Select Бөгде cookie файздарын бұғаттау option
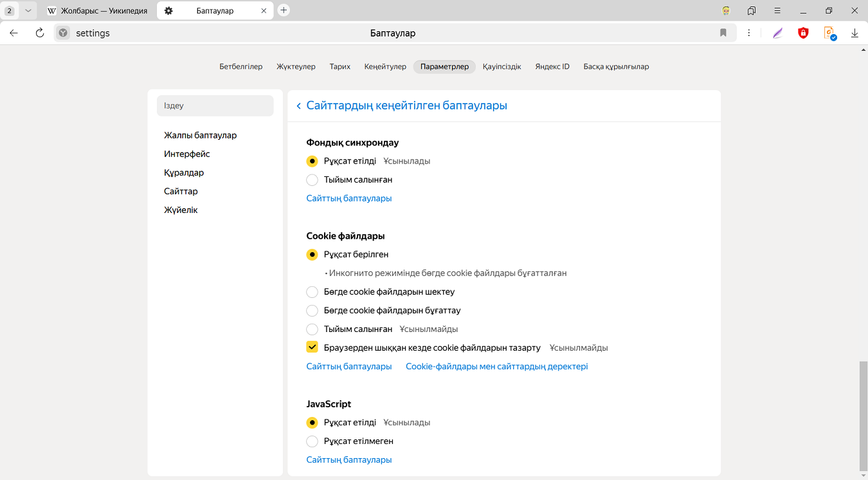868x480 pixels. [312, 311]
